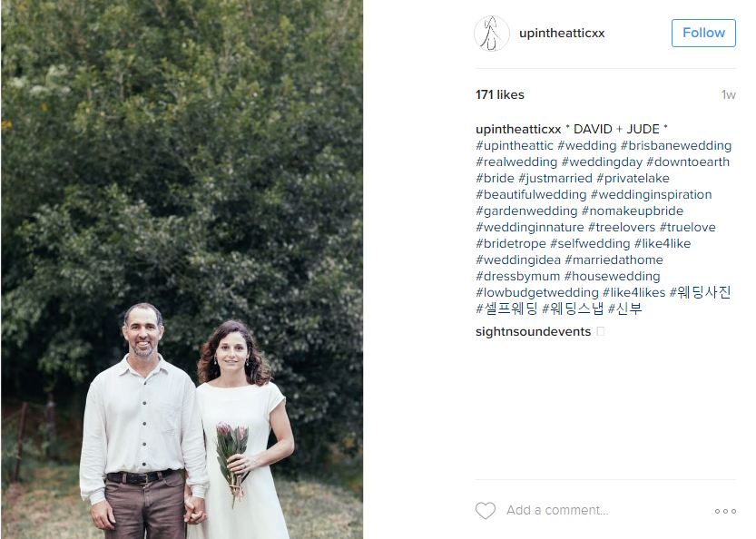This screenshot has width=756, height=539.
Task: Open the #brisbanewedding hashtag
Action: pyautogui.click(x=676, y=145)
